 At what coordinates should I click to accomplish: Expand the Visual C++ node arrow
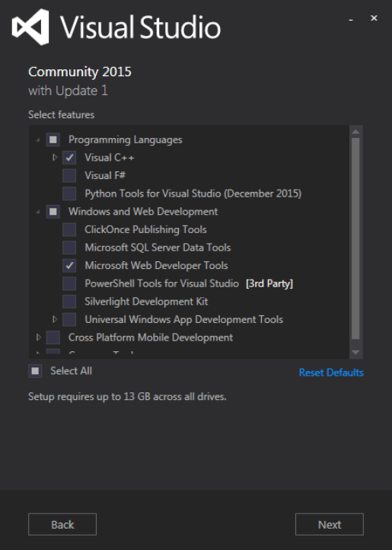point(55,158)
